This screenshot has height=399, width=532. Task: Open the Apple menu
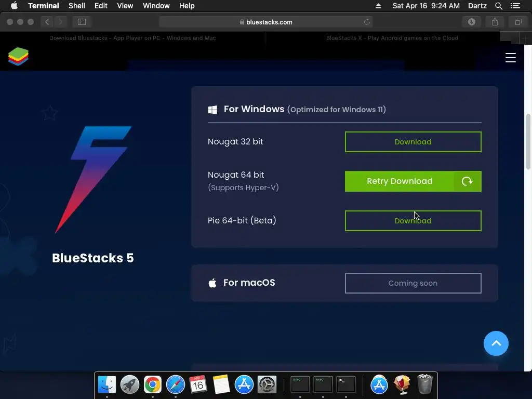14,6
